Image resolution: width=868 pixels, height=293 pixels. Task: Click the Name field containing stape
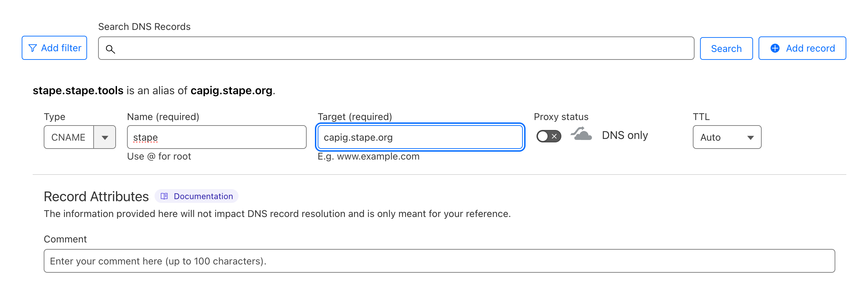[216, 137]
